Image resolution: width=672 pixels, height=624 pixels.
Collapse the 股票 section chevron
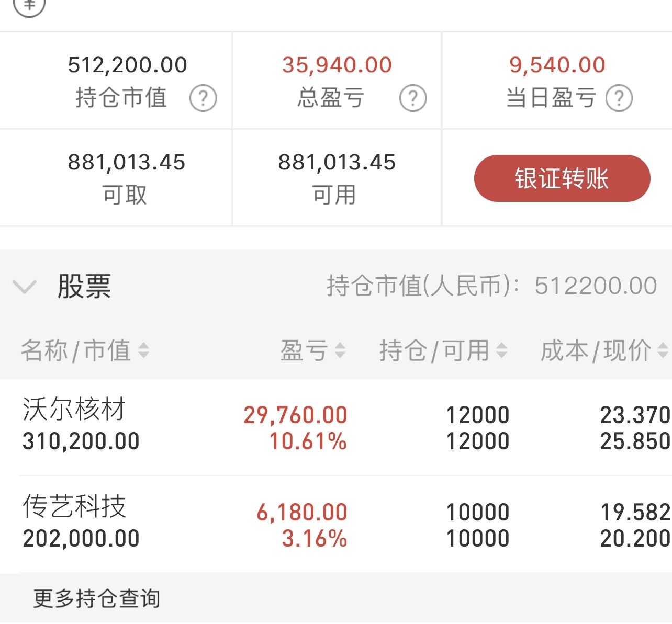point(25,287)
